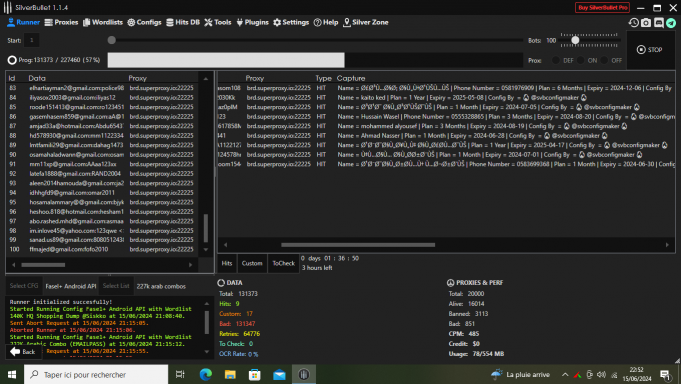Open Microsoft Store from the taskbar
This screenshot has width=681, height=384.
coord(255,374)
